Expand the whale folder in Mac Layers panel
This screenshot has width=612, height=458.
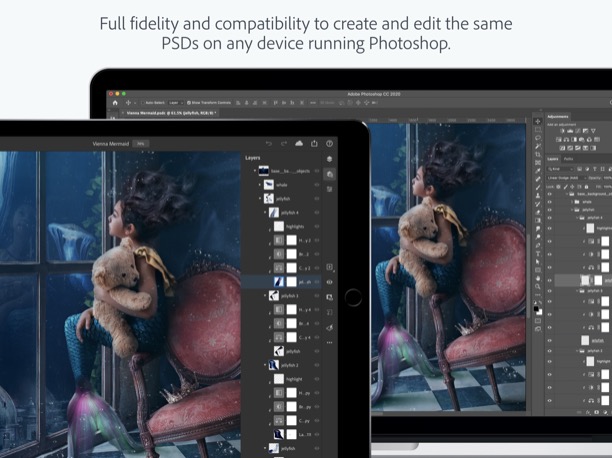tap(573, 202)
